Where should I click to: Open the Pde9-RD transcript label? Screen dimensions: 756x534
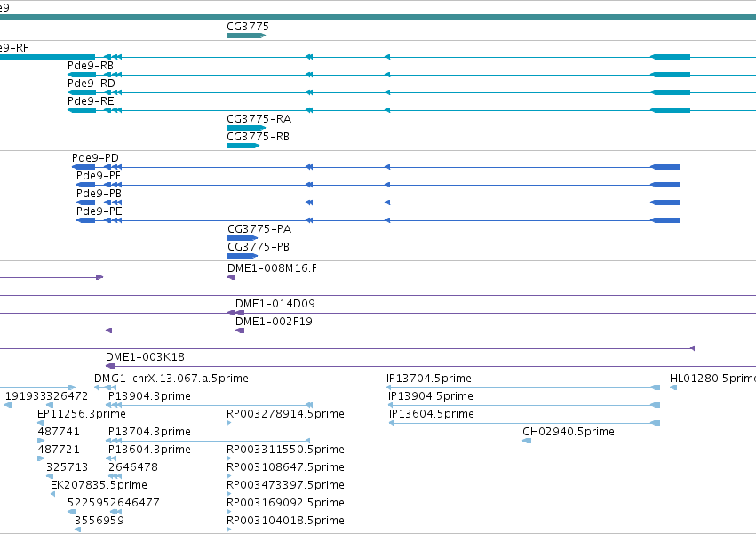pyautogui.click(x=92, y=84)
